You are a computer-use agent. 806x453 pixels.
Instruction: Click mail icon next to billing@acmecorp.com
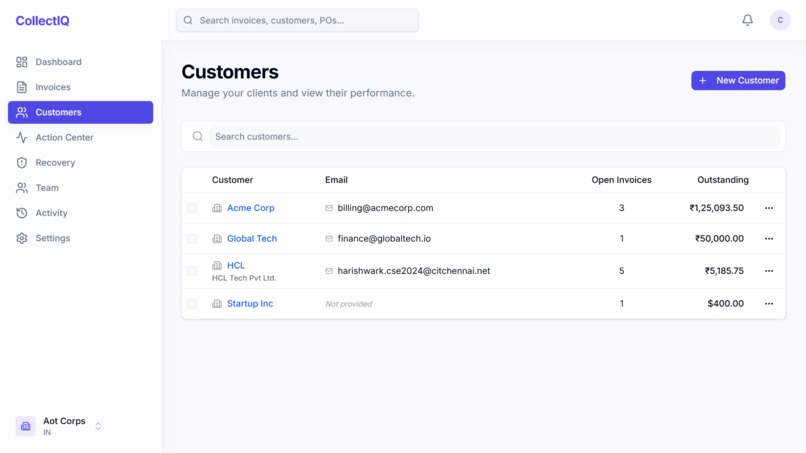(x=329, y=208)
